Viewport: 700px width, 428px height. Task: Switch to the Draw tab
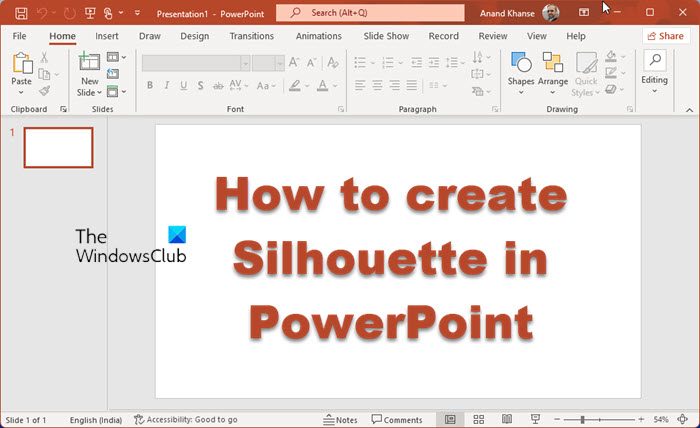tap(150, 36)
